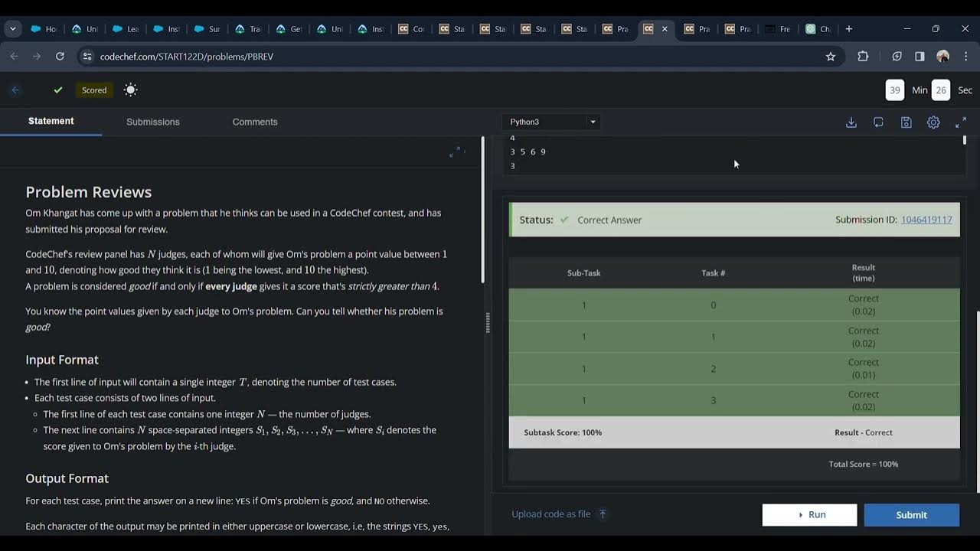The width and height of the screenshot is (980, 551).
Task: Toggle the light/dark theme sun icon
Action: [x=131, y=90]
